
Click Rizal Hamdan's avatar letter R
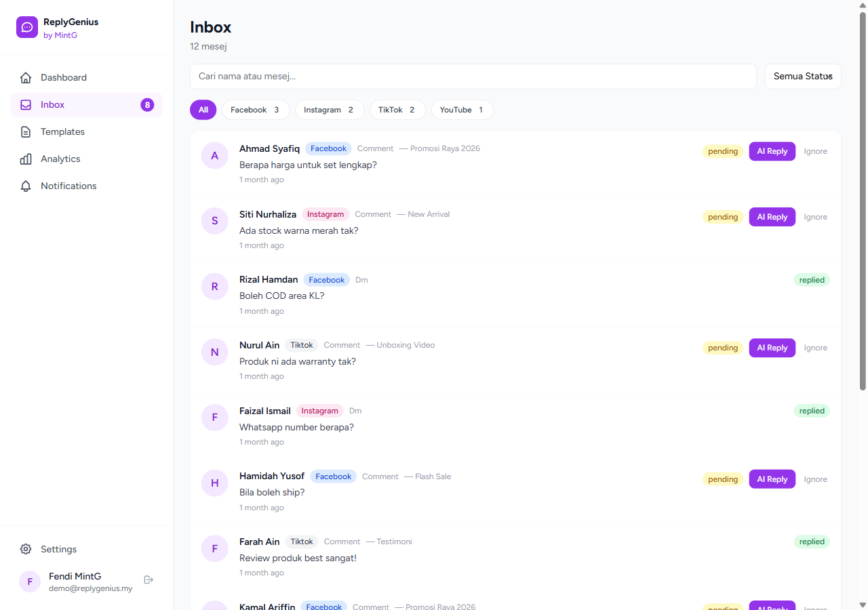pos(215,287)
